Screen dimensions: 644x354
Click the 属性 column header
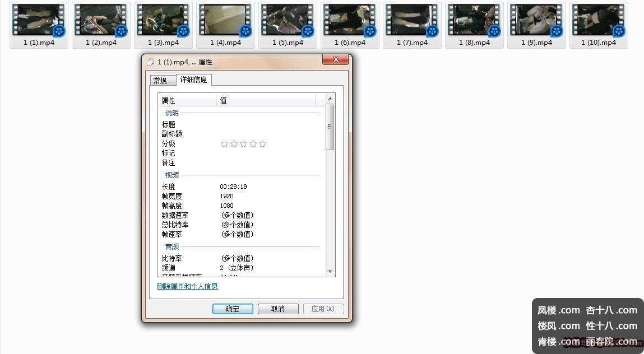(188, 100)
